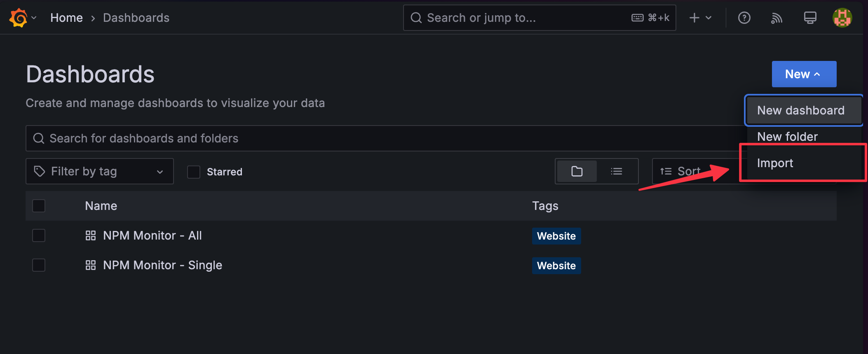
Task: Click the Website tag on NPM Monitor - All
Action: (556, 236)
